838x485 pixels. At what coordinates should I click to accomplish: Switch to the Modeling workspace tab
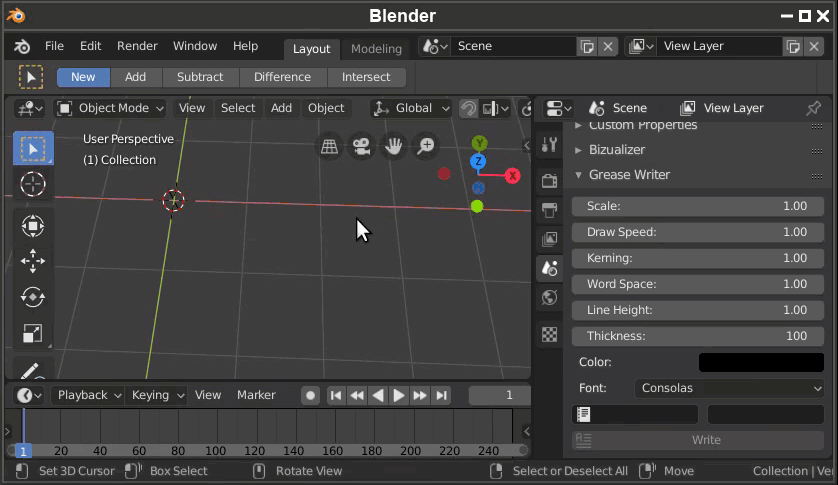click(376, 49)
